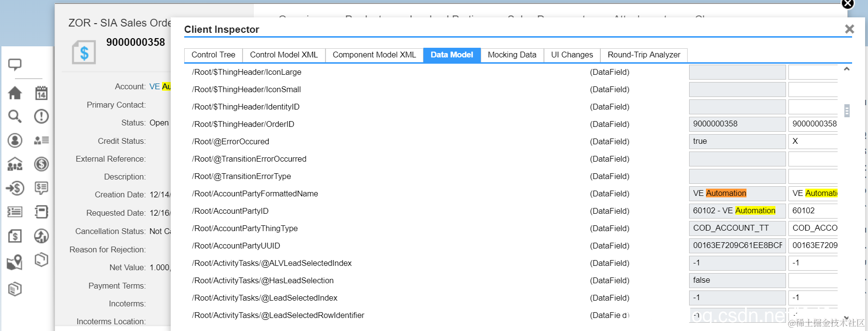Click the data list scrollbar thumb
Viewport: 868px width, 331px height.
pyautogui.click(x=847, y=110)
